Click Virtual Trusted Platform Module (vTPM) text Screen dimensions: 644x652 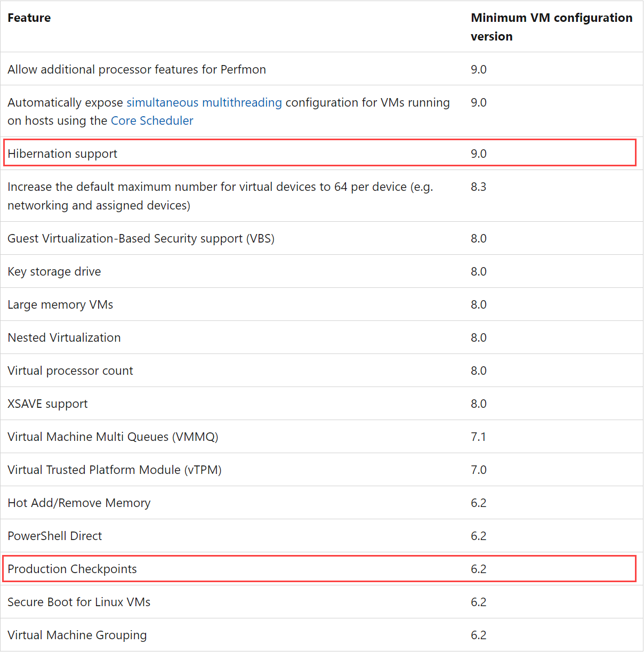point(115,470)
